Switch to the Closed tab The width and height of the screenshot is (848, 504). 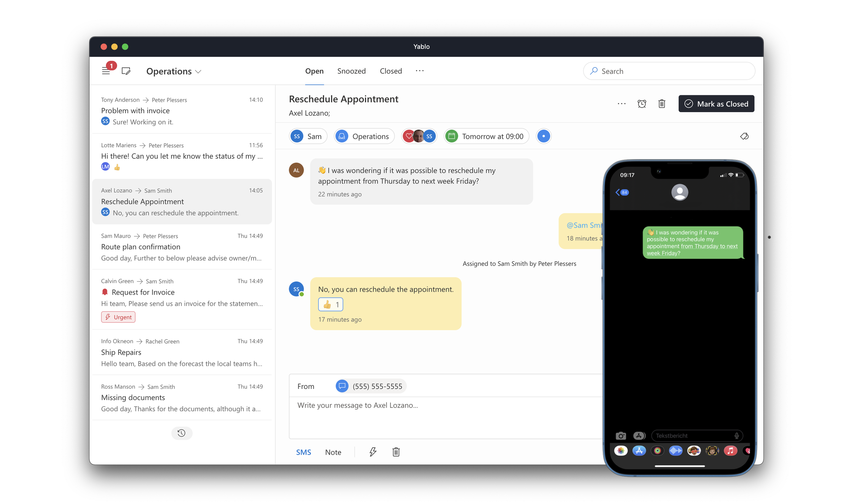[x=391, y=71]
